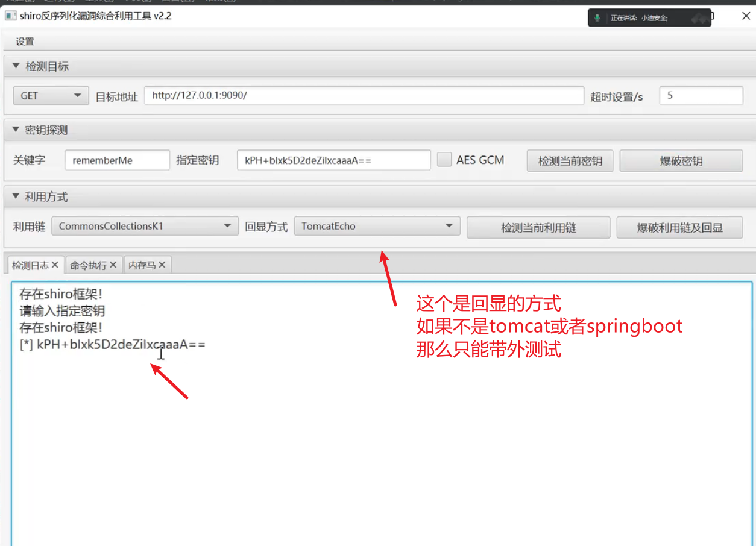Open the GET request method dropdown
This screenshot has width=756, height=546.
click(x=50, y=96)
